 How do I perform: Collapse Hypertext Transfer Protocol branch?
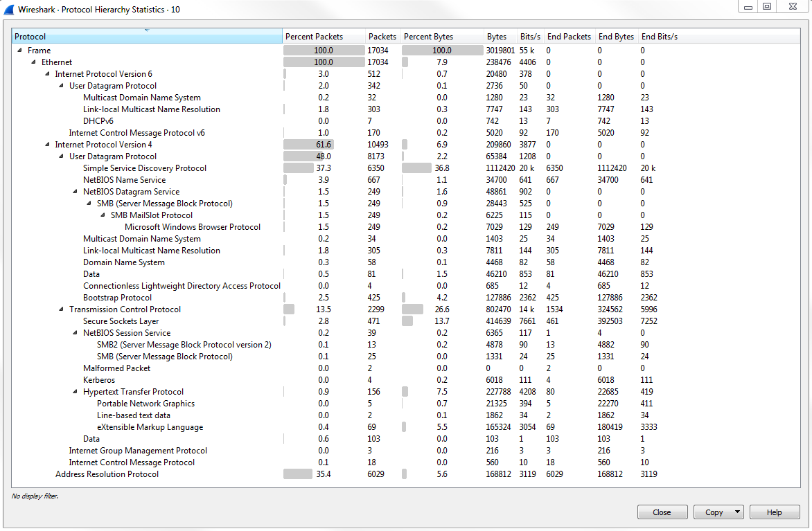tap(76, 392)
